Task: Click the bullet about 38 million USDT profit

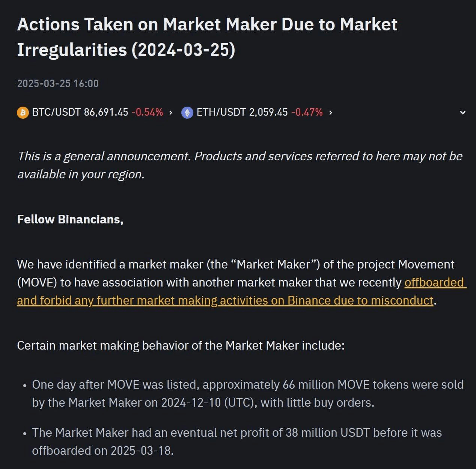Action: [236, 442]
